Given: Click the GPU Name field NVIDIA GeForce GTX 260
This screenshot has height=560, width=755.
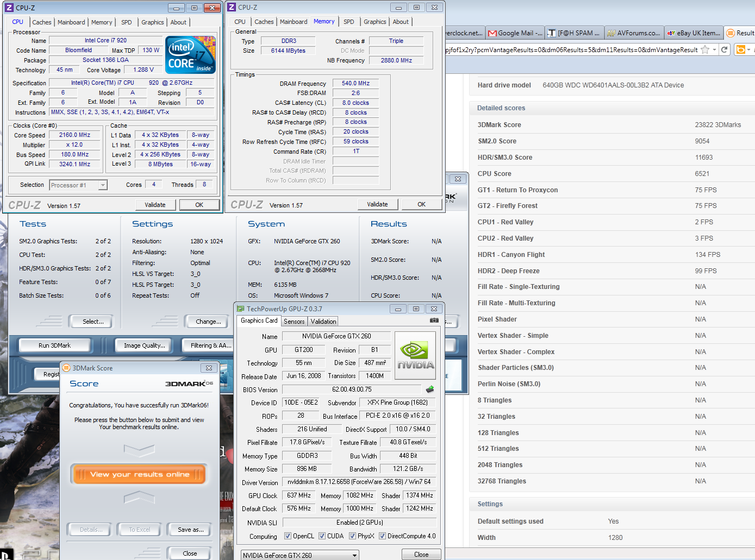Looking at the screenshot, I should click(x=336, y=336).
